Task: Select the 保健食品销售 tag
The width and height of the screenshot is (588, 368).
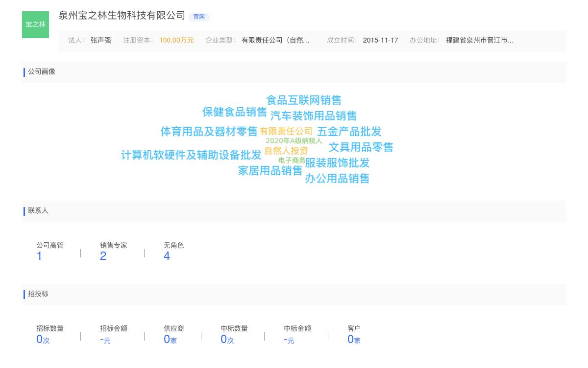Action: [x=235, y=112]
